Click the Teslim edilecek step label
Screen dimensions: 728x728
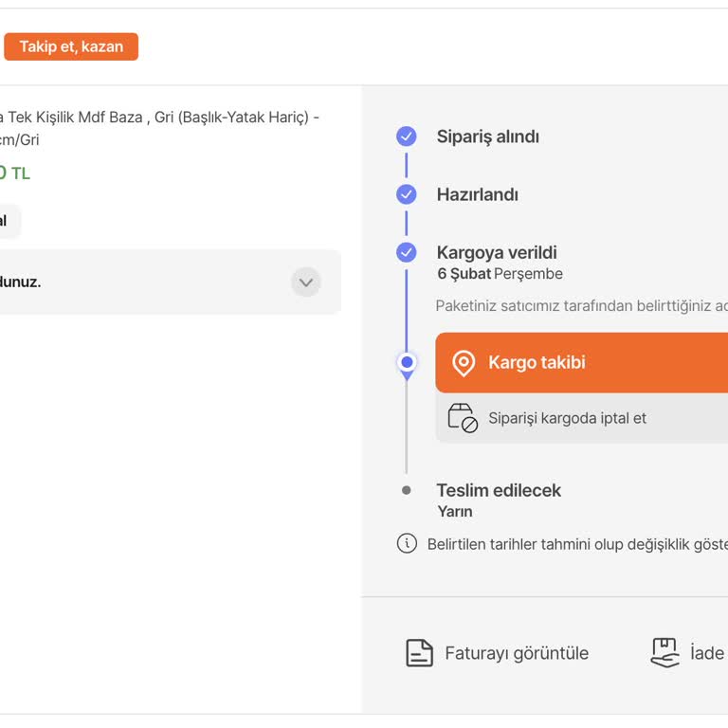click(499, 490)
